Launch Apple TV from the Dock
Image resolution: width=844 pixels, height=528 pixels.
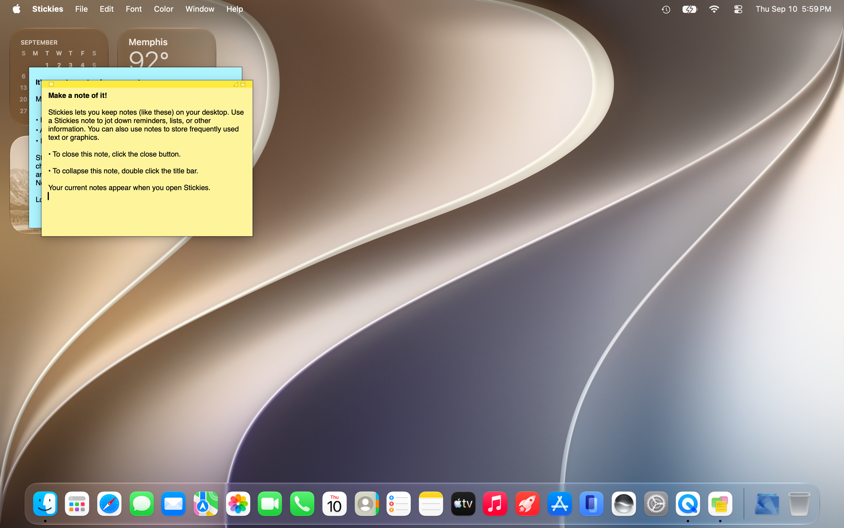pos(463,504)
